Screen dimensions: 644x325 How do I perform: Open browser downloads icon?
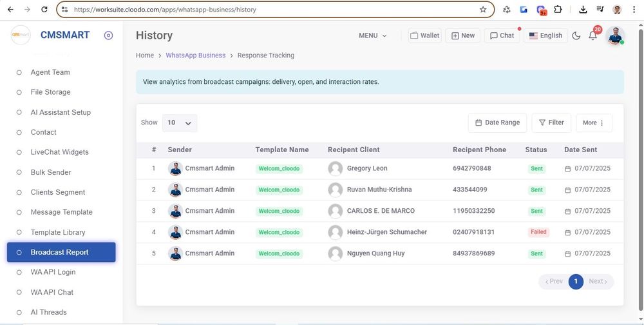[x=583, y=10]
